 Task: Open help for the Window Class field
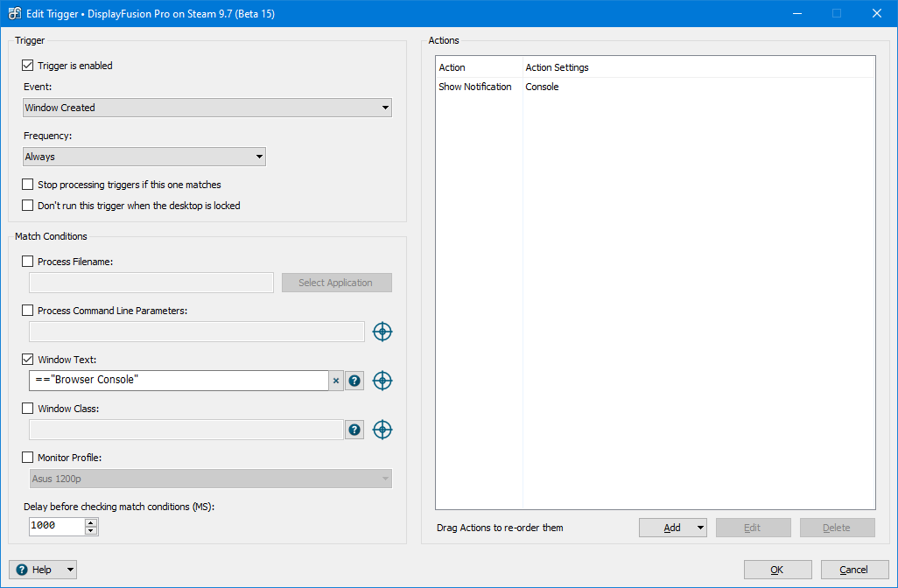coord(354,430)
